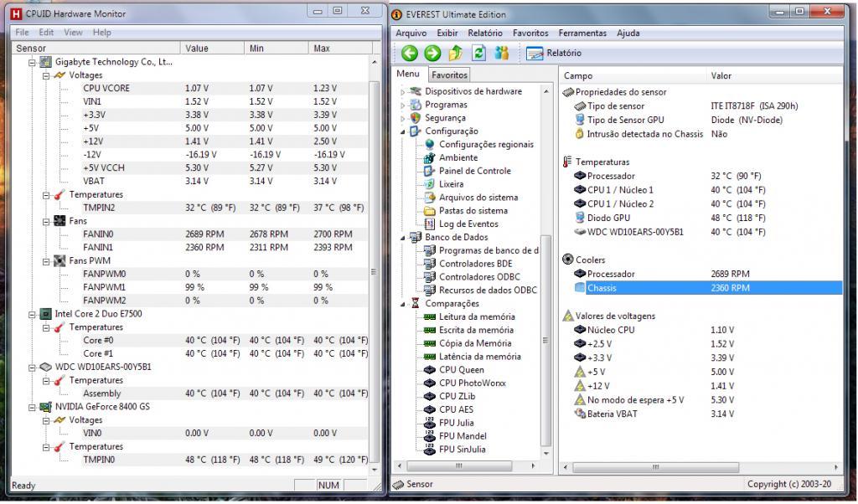The height and width of the screenshot is (504, 858).
Task: Open the Configurações regionais globe icon
Action: [x=430, y=144]
